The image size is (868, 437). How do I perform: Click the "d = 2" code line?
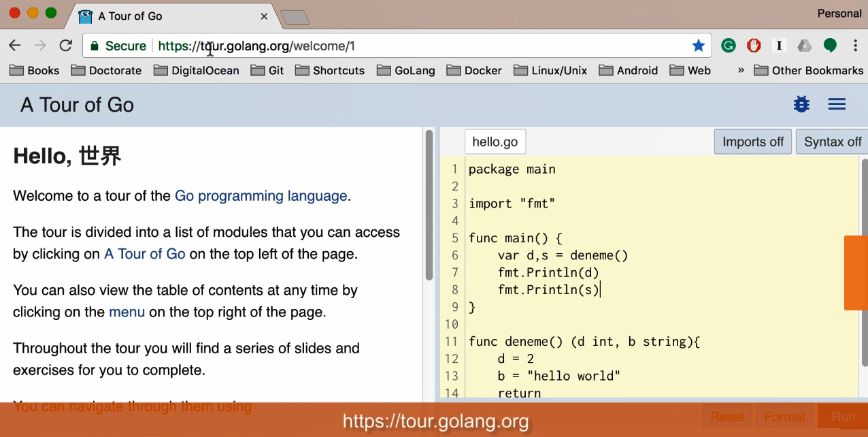click(x=516, y=359)
